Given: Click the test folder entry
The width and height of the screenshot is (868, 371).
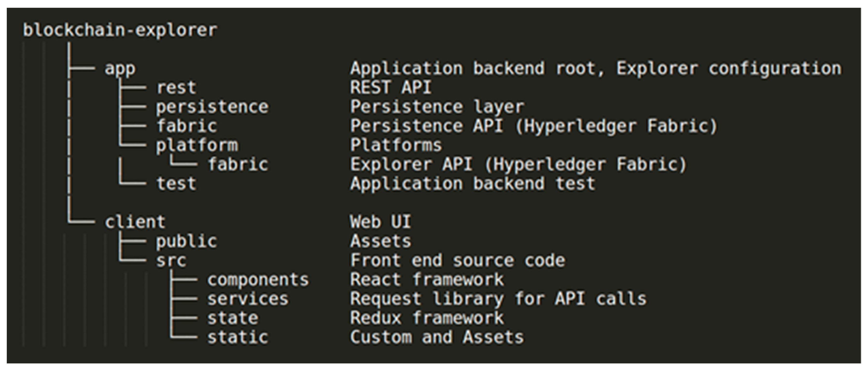Looking at the screenshot, I should click(176, 184).
